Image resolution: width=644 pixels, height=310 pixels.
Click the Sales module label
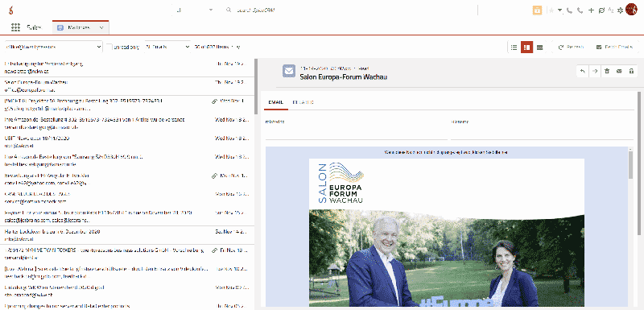pyautogui.click(x=34, y=27)
